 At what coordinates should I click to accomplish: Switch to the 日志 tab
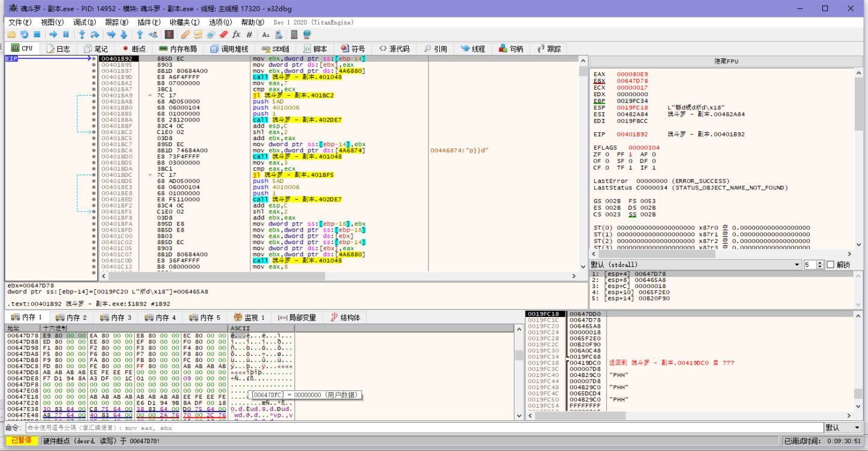(58, 49)
